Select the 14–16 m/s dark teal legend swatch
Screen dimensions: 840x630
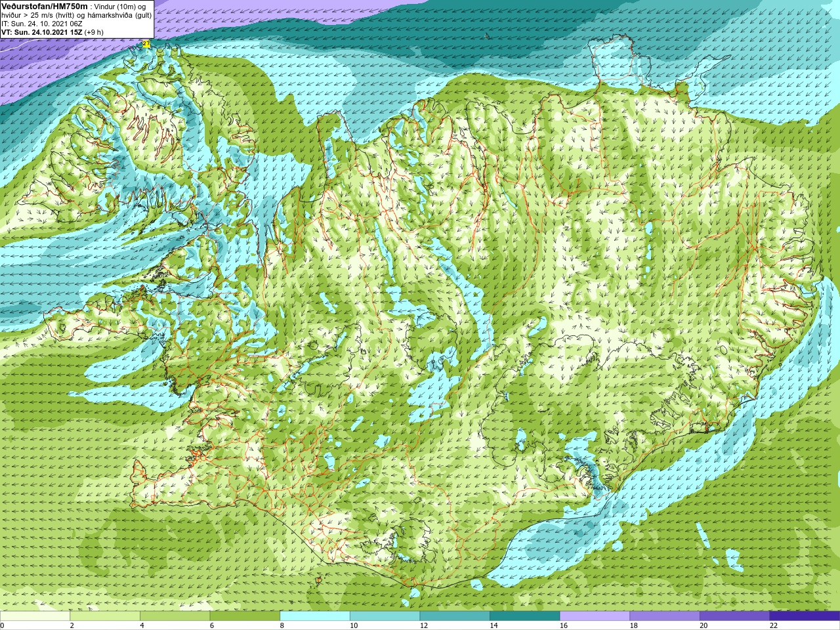(525, 616)
